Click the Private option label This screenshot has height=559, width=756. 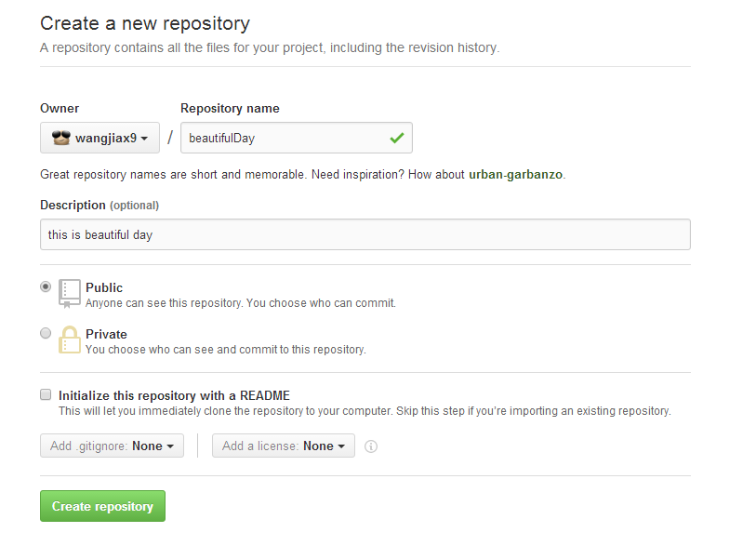point(106,334)
